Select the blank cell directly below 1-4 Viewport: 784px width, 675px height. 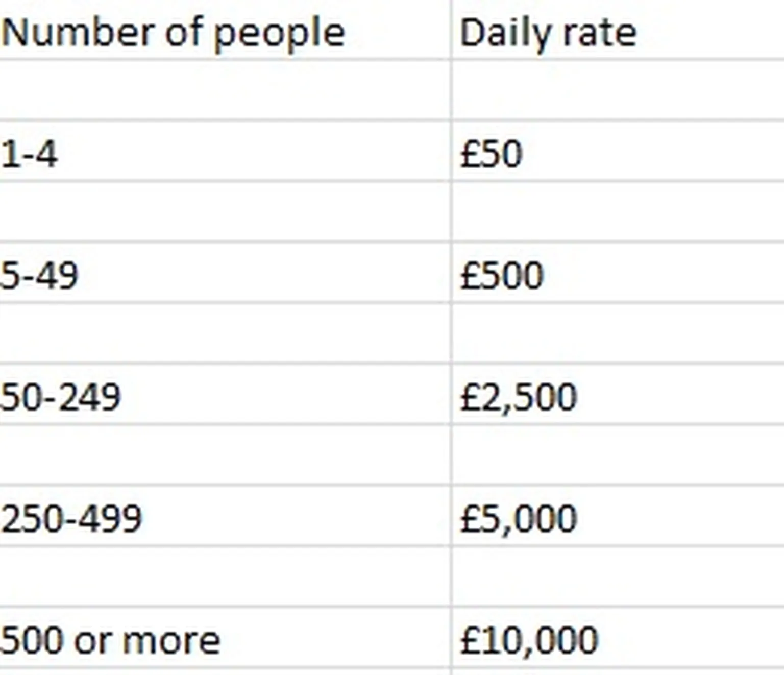225,211
